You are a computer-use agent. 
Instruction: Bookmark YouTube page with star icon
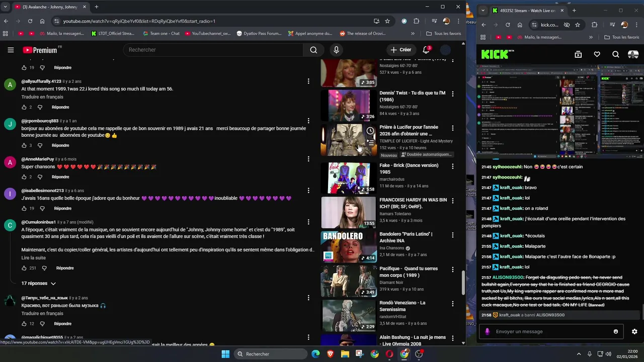coord(387,21)
